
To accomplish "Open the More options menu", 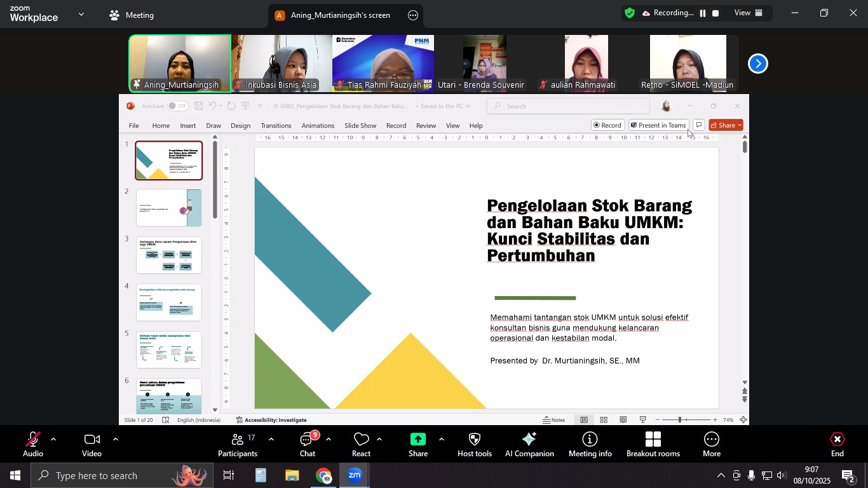I will click(x=711, y=444).
